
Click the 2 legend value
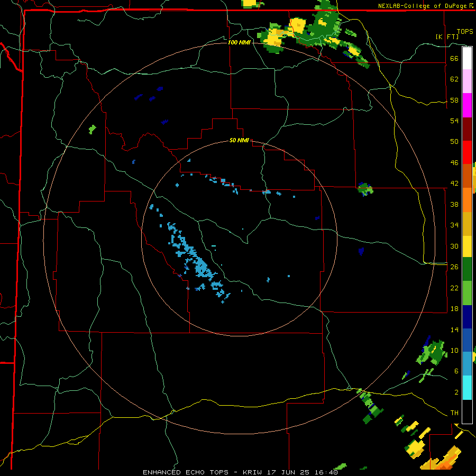456,392
